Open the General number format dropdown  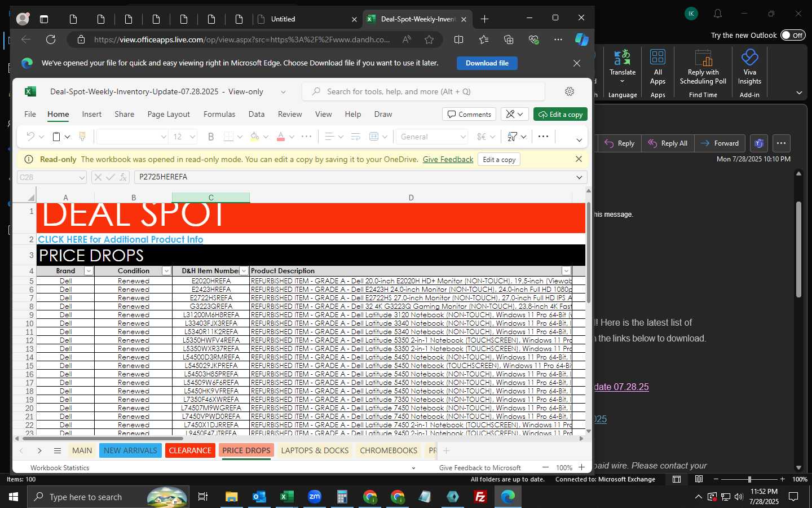click(x=463, y=137)
